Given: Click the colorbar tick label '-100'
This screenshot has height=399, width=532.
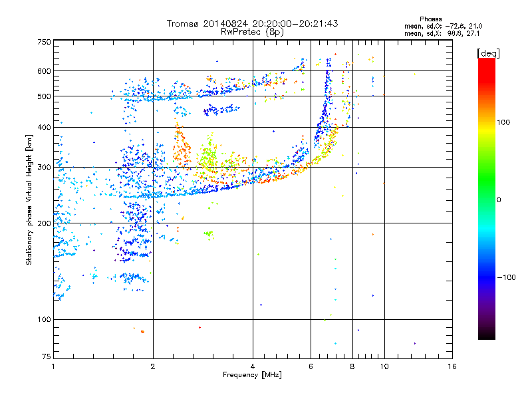Looking at the screenshot, I should [x=506, y=277].
